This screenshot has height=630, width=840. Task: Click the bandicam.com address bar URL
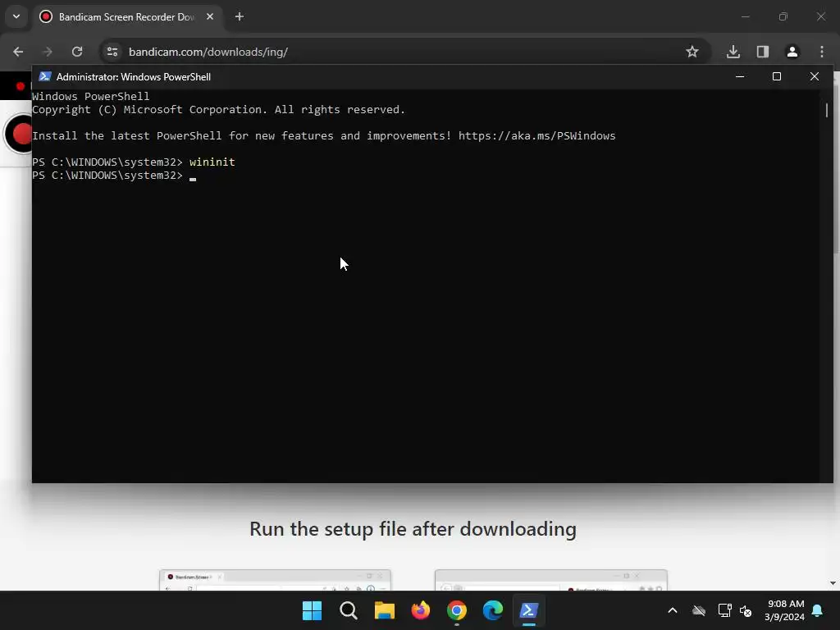(208, 52)
